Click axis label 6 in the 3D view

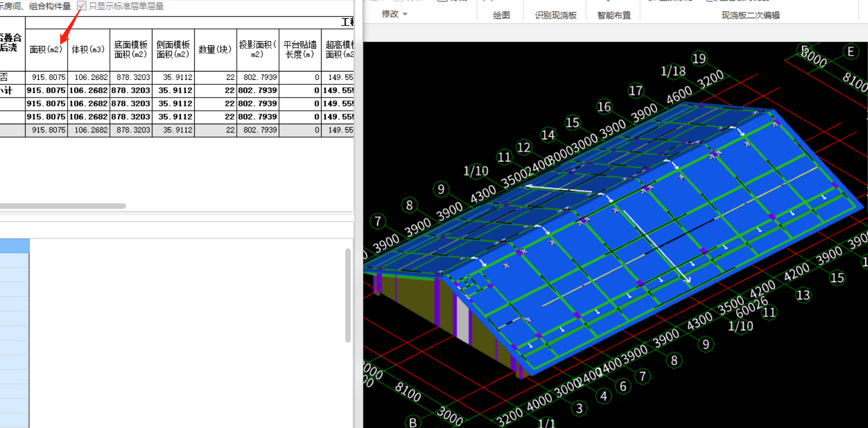coord(623,386)
